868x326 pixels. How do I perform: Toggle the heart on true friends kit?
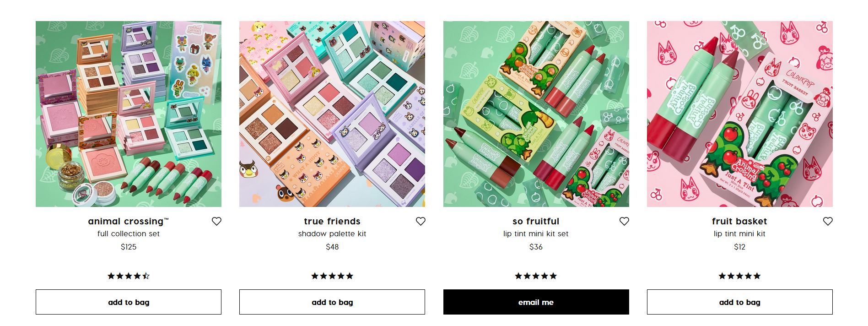(x=421, y=222)
